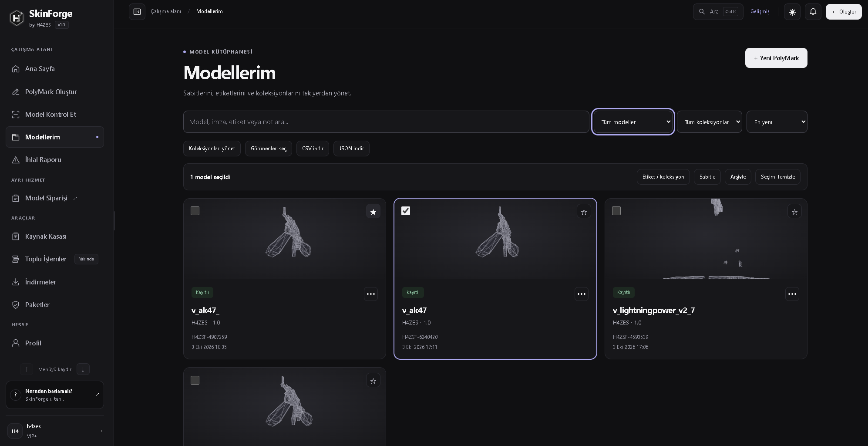Star the v_lightningpower_v2_7 model
868x446 pixels.
click(x=794, y=212)
